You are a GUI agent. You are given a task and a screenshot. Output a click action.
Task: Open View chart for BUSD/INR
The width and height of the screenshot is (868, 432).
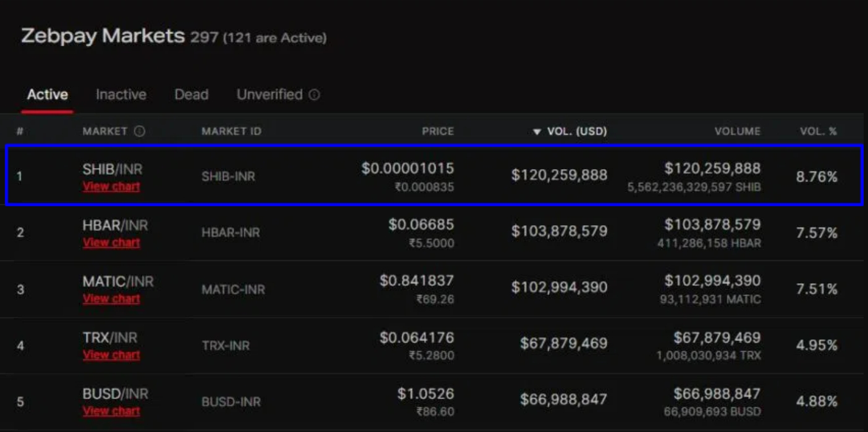coord(112,410)
